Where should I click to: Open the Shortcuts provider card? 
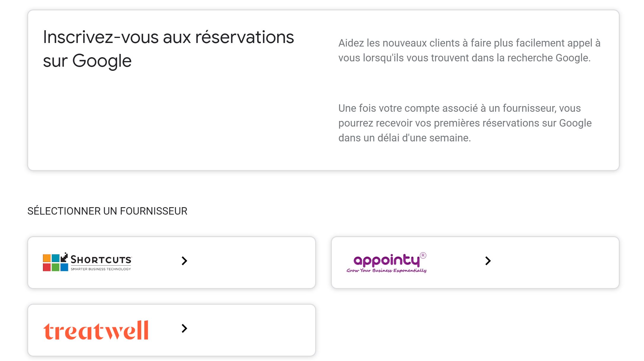point(172,263)
